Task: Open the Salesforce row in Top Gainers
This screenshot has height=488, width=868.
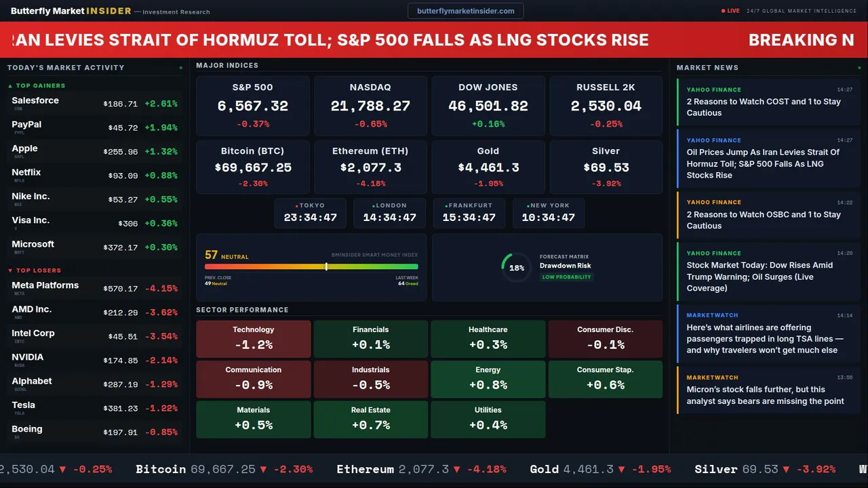Action: [94, 104]
